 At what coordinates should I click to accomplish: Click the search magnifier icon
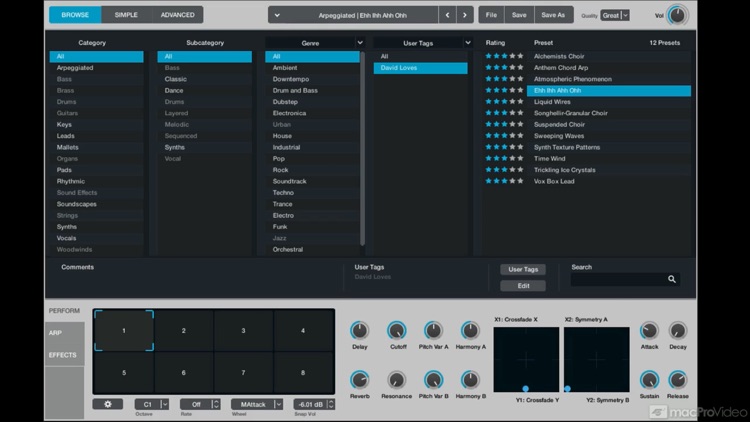point(672,279)
